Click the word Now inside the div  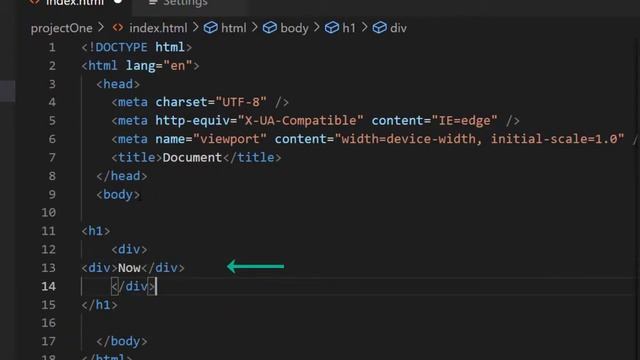[129, 268]
